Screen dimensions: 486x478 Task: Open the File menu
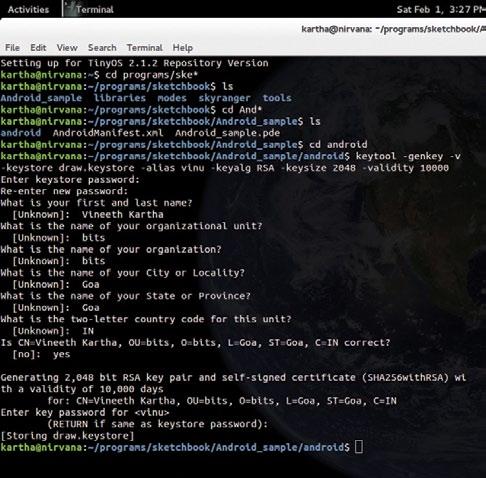(12, 48)
